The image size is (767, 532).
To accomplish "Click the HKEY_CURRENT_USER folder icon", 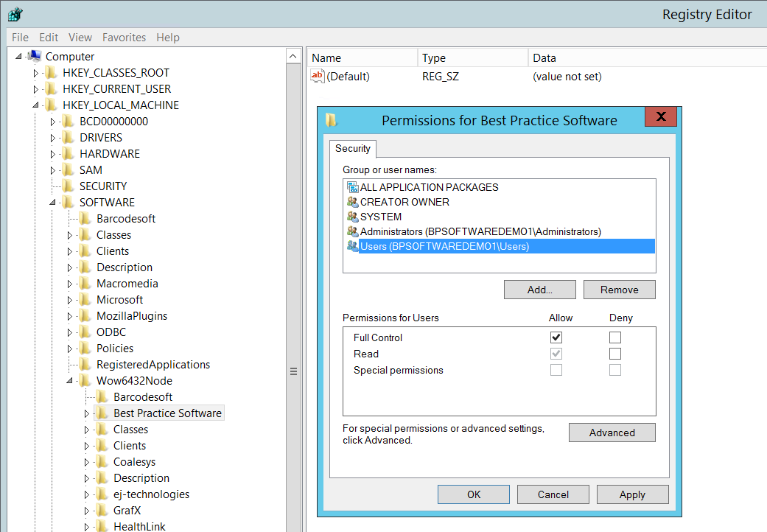I will coord(50,89).
